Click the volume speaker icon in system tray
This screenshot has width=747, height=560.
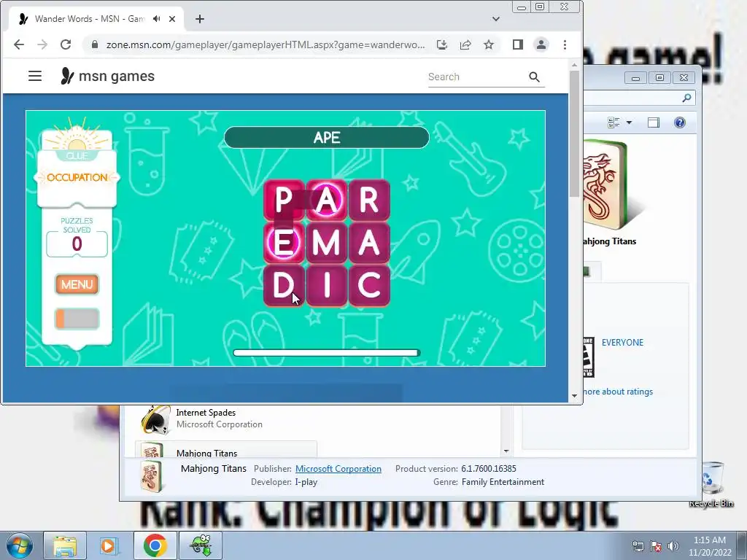click(673, 546)
